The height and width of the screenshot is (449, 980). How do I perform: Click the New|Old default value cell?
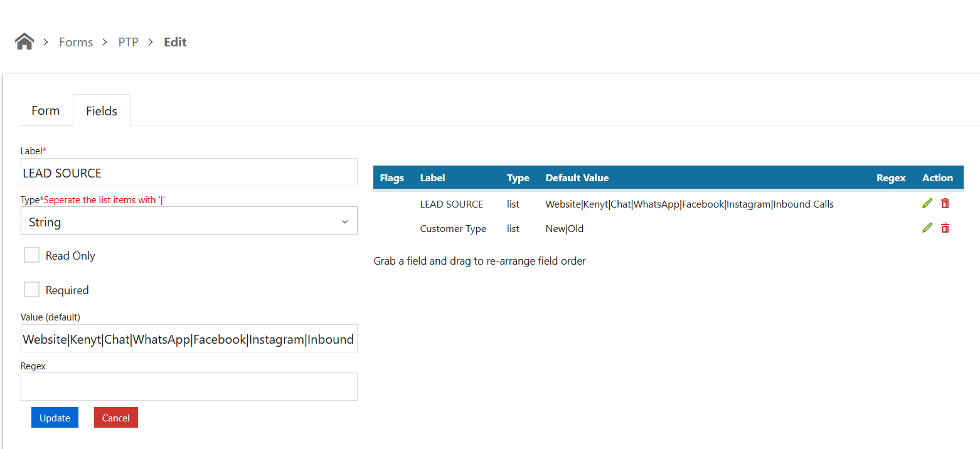coord(565,229)
